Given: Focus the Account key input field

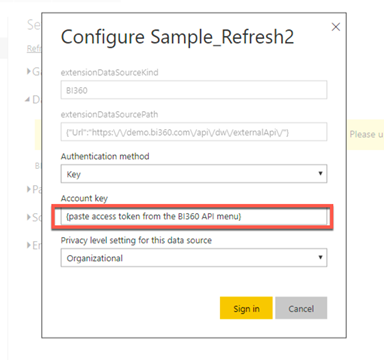Looking at the screenshot, I should tap(194, 216).
